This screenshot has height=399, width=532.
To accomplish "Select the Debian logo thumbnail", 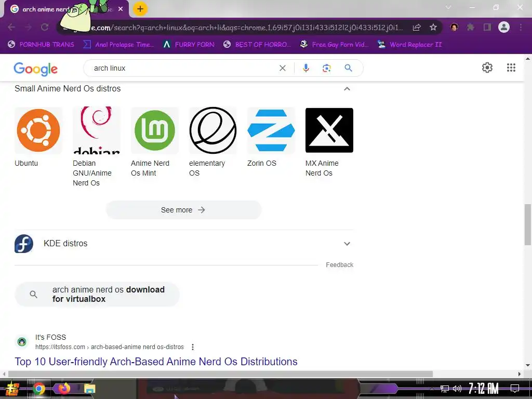I will (97, 130).
